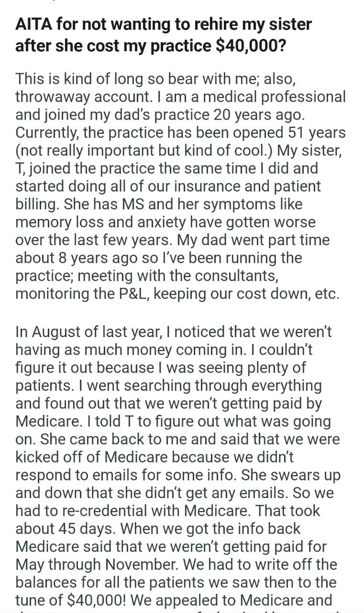
Task: Select the "P&L" abbreviation
Action: [127, 294]
